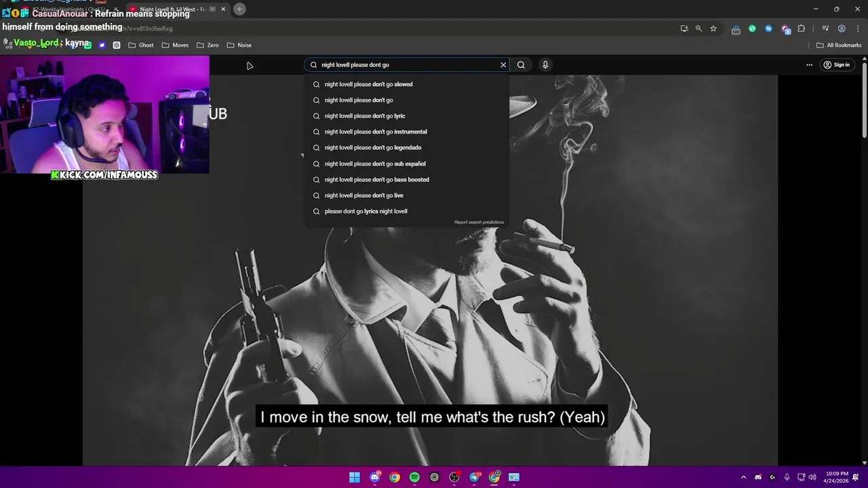
Task: Select suggestion 'night lovell please don't go'
Action: (x=407, y=100)
